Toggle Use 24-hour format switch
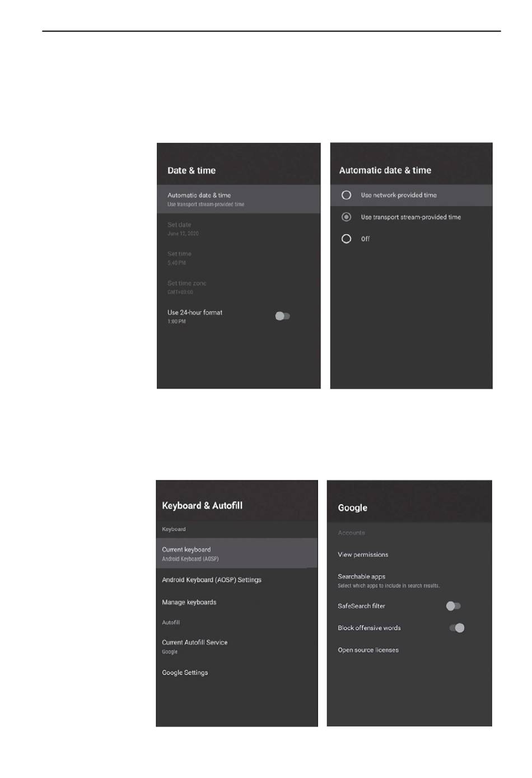This screenshot has width=532, height=778. (282, 316)
